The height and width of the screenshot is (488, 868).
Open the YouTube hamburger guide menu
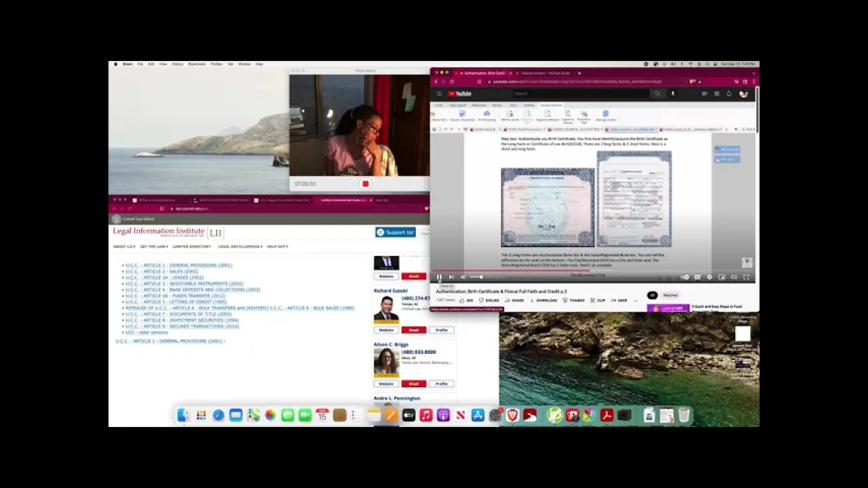coord(439,94)
